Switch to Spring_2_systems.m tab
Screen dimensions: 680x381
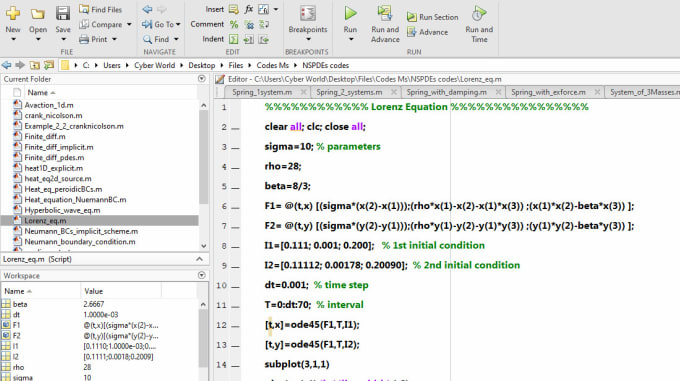pos(349,92)
